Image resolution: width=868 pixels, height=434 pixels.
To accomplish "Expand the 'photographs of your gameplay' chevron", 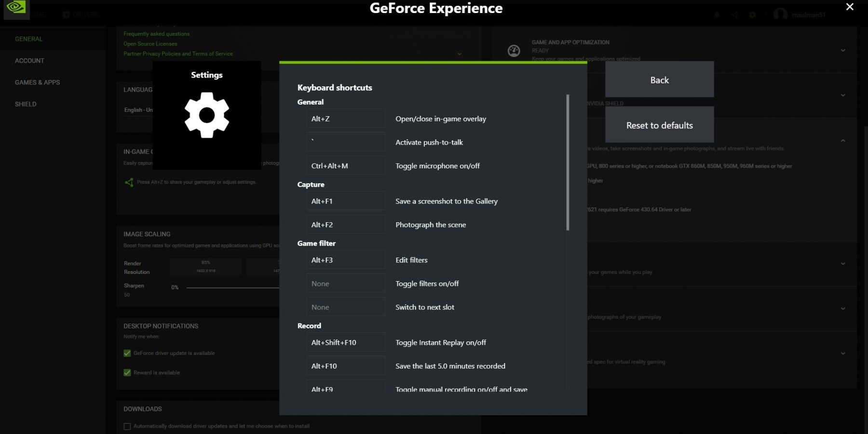I will (x=843, y=309).
